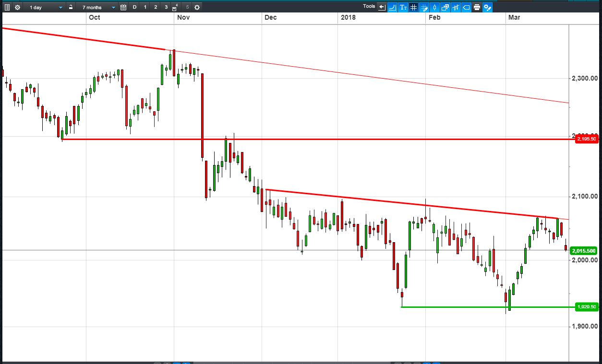Screen dimensions: 602x364
Task: Open the 1 day interval dropdown
Action: [x=45, y=7]
